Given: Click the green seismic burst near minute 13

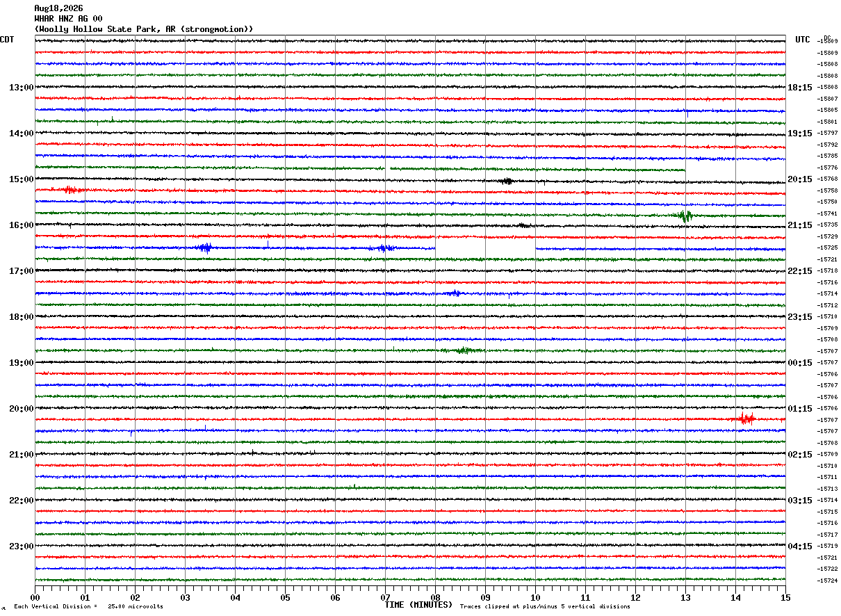Looking at the screenshot, I should pos(685,216).
